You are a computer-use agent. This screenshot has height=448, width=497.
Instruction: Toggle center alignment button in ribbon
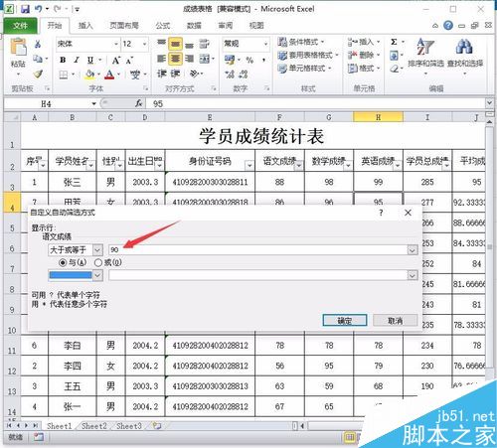coord(175,59)
